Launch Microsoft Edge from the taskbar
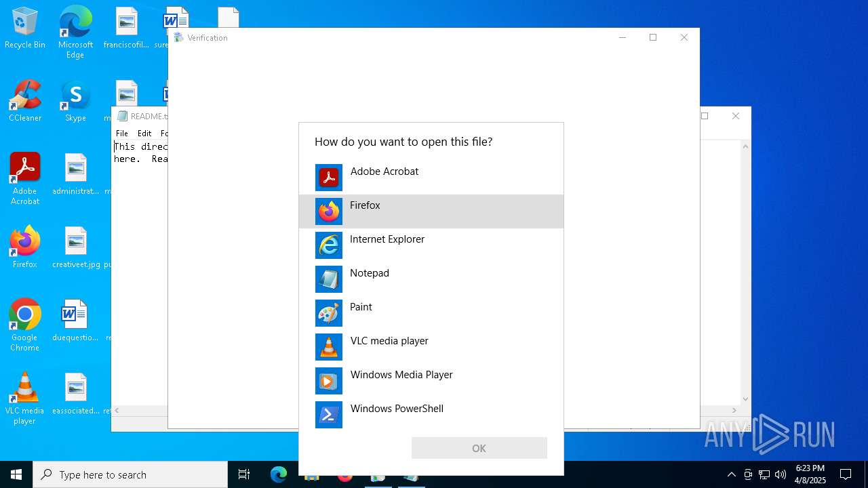This screenshot has width=868, height=488. tap(279, 474)
